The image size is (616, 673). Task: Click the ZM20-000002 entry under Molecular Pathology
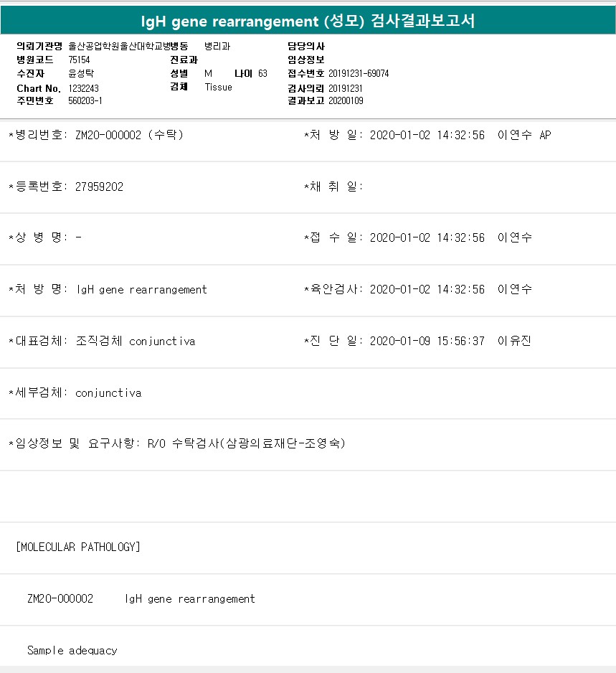tap(60, 599)
